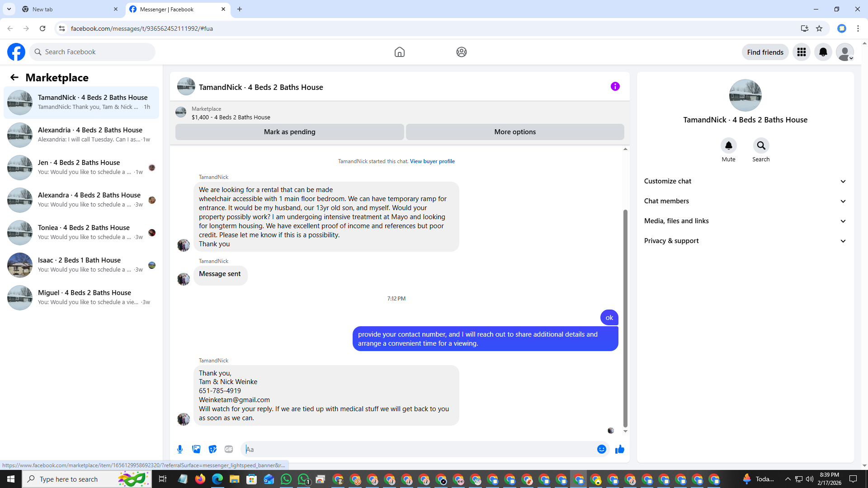
Task: Click the voice clip microphone icon
Action: point(180,449)
